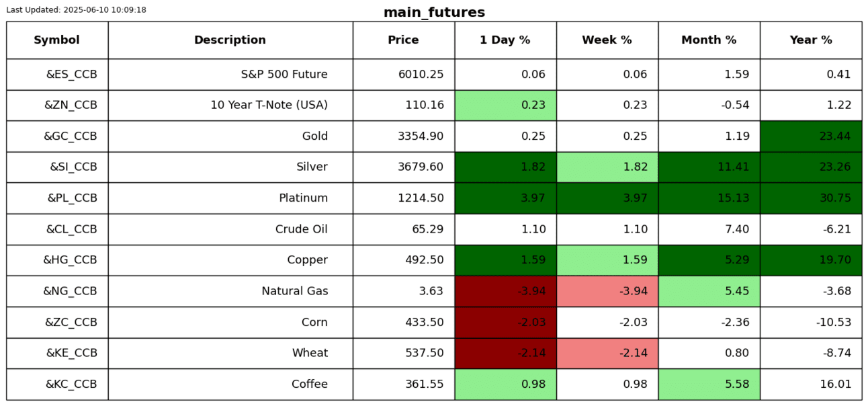Click Wheat's light red Week % cell
The image size is (868, 406).
tap(607, 353)
